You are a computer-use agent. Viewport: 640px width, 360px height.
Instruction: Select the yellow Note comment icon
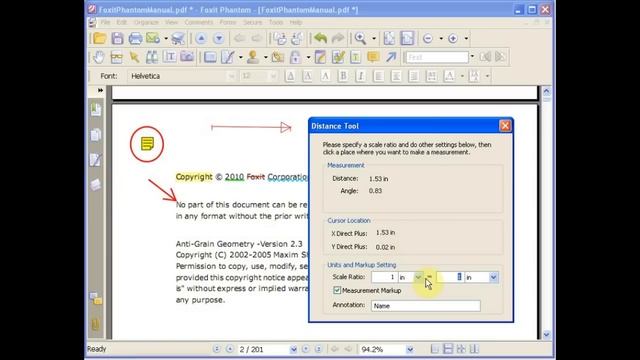click(373, 57)
